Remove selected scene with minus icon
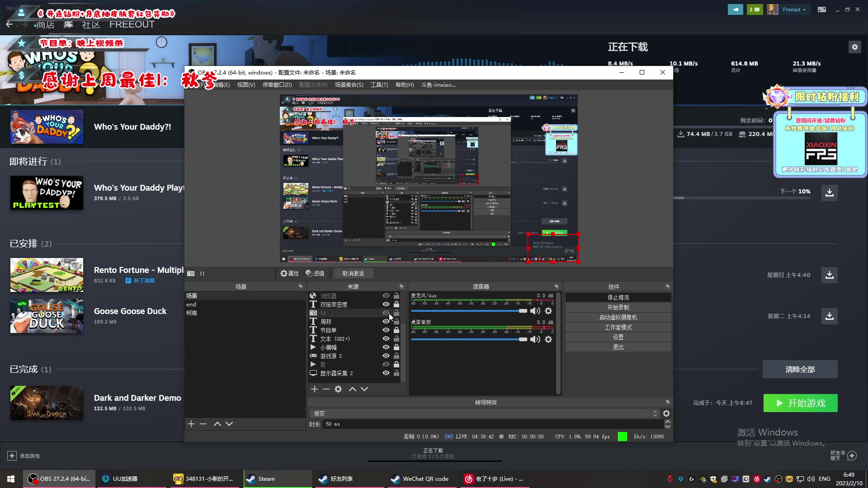The height and width of the screenshot is (488, 868). (x=203, y=424)
